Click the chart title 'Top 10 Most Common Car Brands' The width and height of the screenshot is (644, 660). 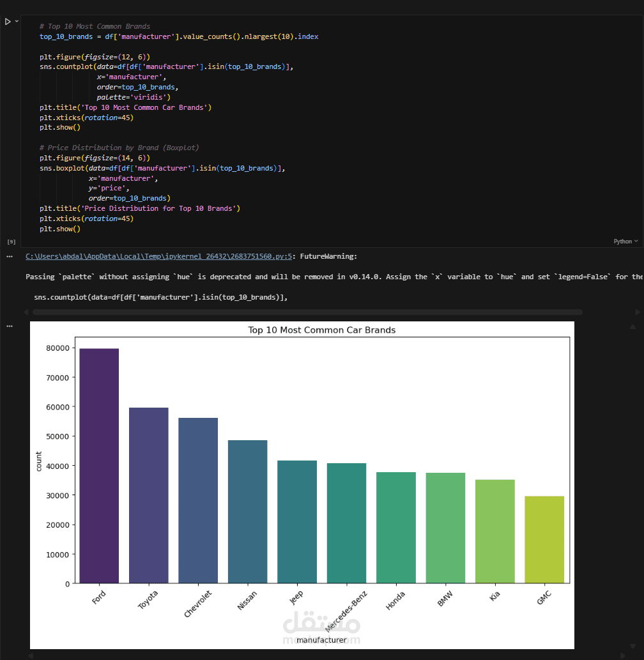point(321,330)
